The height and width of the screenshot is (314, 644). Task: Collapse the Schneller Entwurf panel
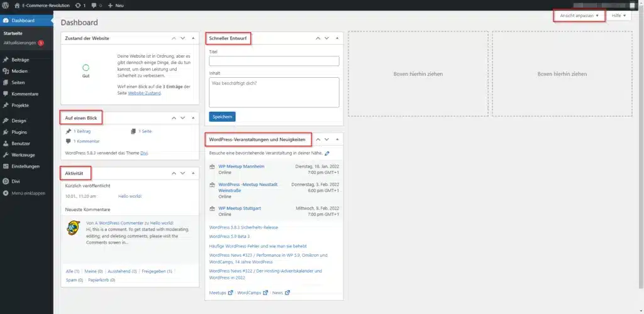click(337, 38)
